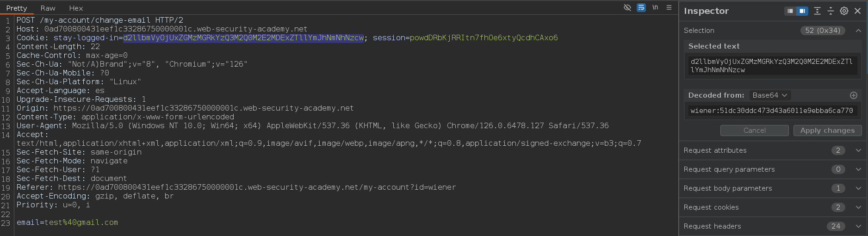The image size is (868, 236).
Task: Expand Request cookies section
Action: pos(858,207)
